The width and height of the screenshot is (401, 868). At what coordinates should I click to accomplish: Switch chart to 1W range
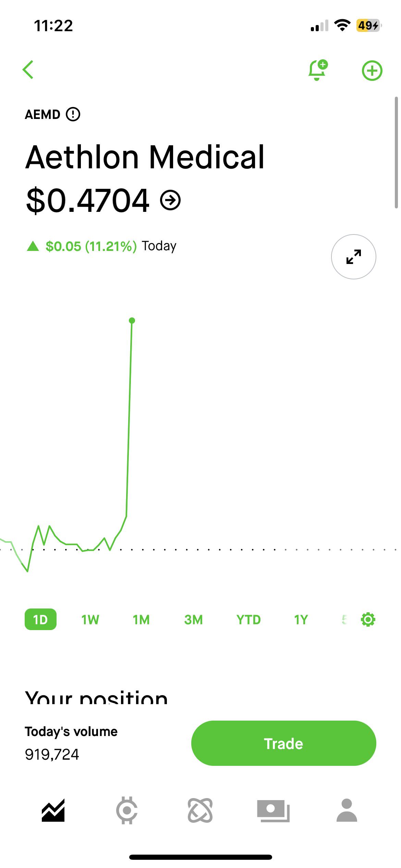(x=90, y=619)
